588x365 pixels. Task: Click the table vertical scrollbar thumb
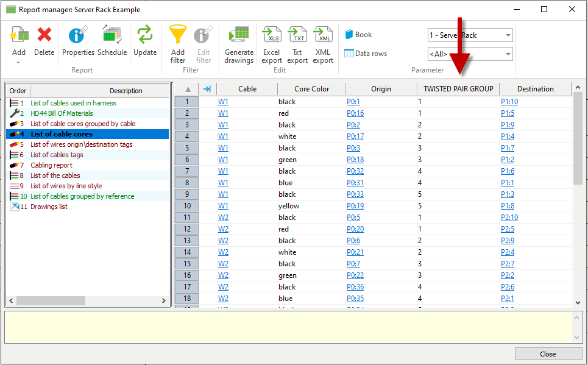tap(578, 138)
